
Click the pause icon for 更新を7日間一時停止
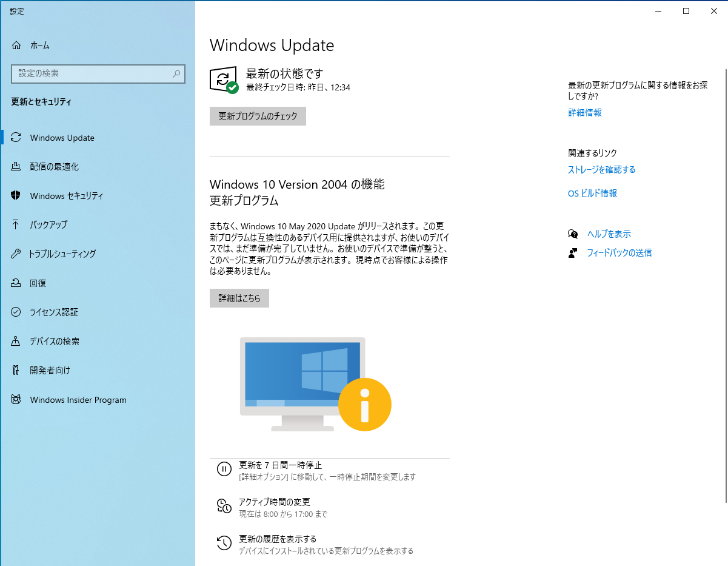[224, 469]
